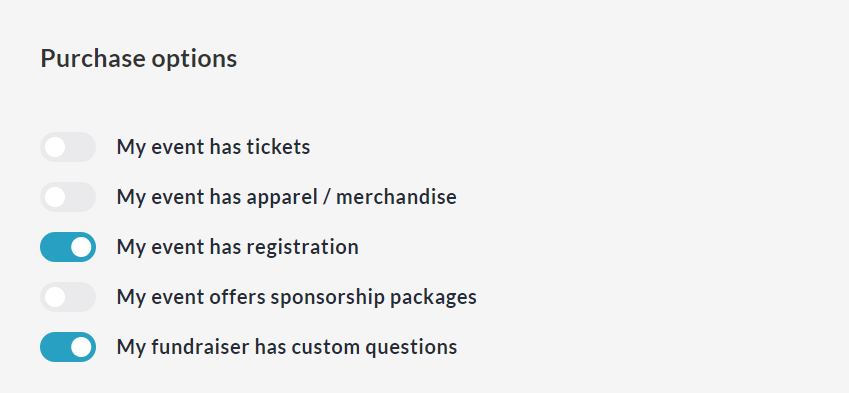Click the word 'merchandise' in the apparel label
The image size is (849, 393).
point(396,197)
